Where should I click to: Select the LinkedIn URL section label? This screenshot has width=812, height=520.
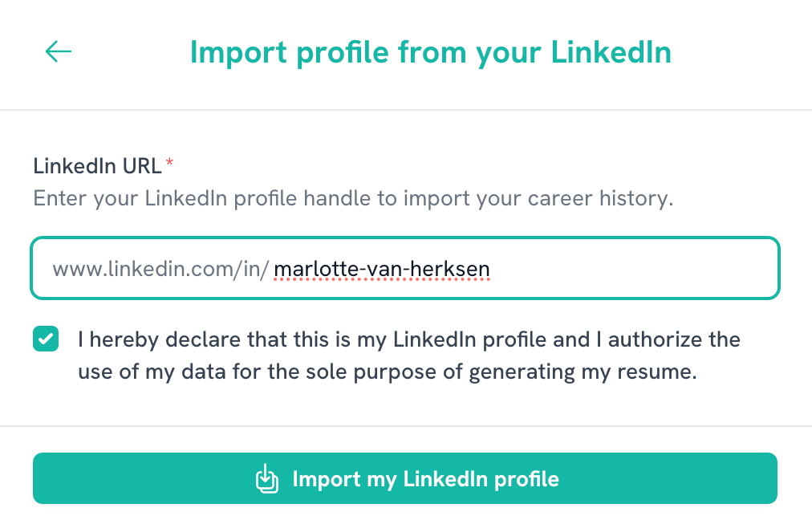(x=95, y=166)
